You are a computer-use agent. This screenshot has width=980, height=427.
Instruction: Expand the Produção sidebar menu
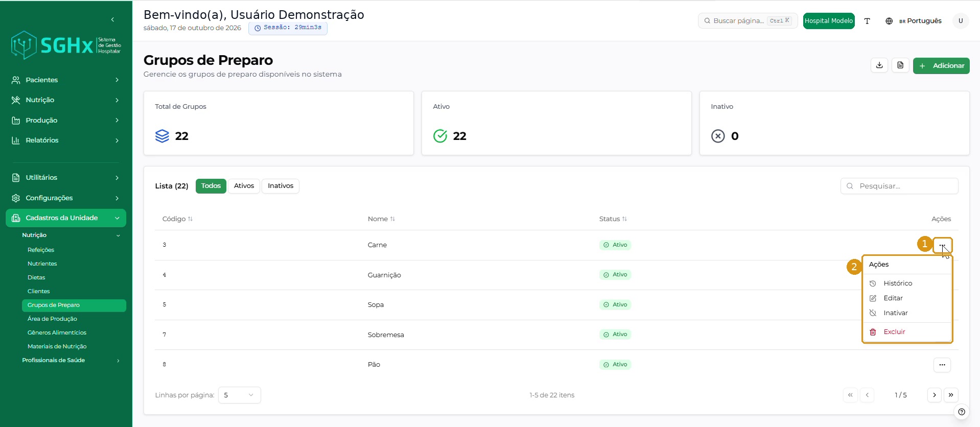(x=66, y=120)
